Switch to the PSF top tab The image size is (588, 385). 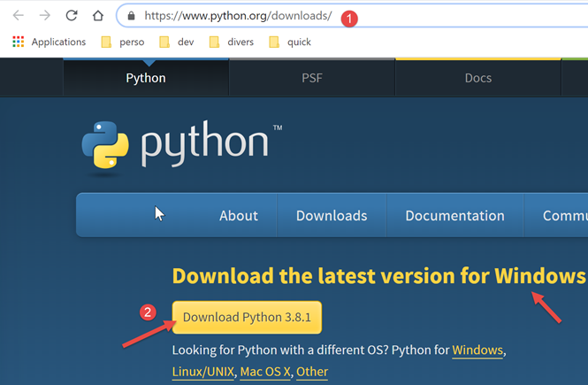coord(311,78)
